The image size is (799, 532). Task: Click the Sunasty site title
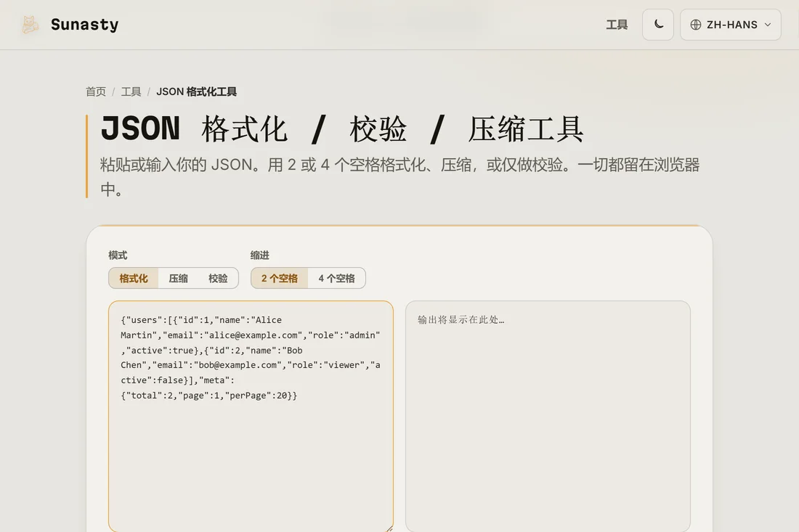tap(84, 25)
